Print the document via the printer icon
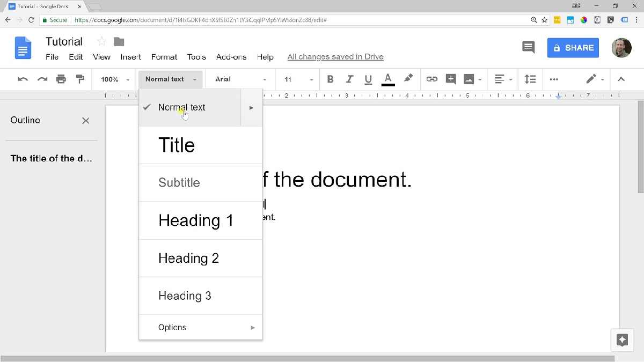Image resolution: width=644 pixels, height=362 pixels. [61, 79]
